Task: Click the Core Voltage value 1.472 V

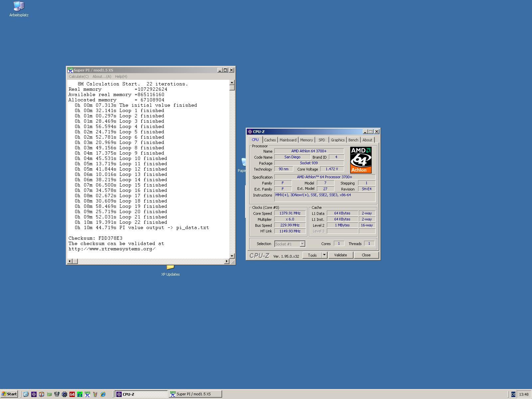Action: coord(332,169)
